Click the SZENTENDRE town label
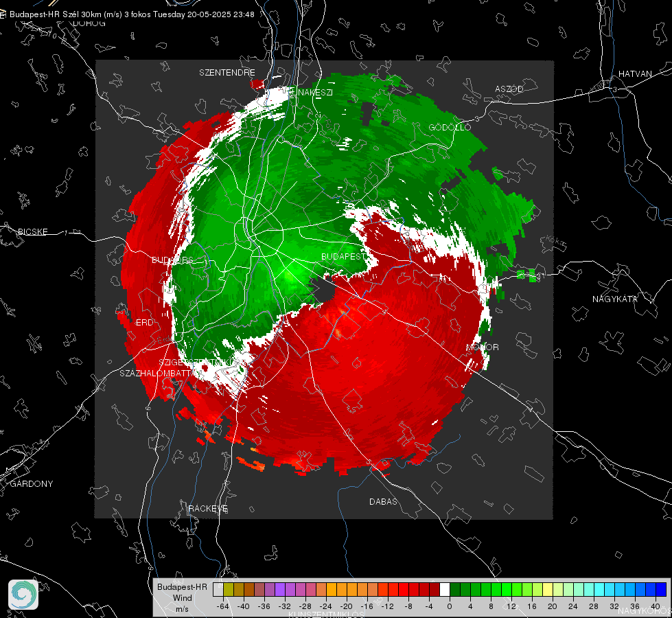The width and height of the screenshot is (672, 618). coord(227,73)
